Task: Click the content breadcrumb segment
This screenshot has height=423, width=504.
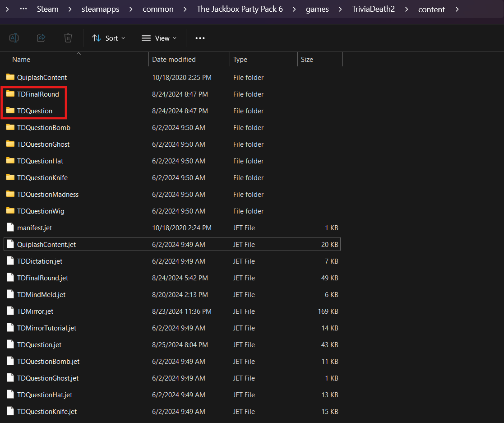Action: click(x=431, y=9)
